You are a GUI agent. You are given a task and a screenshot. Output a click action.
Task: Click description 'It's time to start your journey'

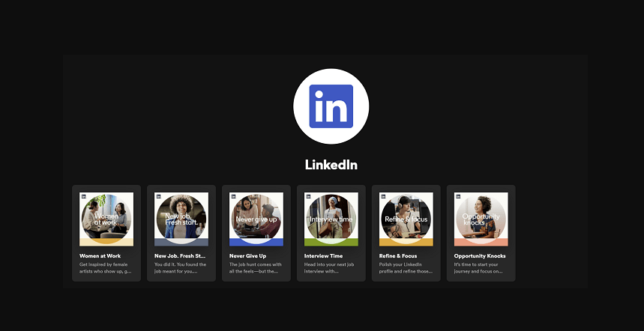tap(478, 268)
